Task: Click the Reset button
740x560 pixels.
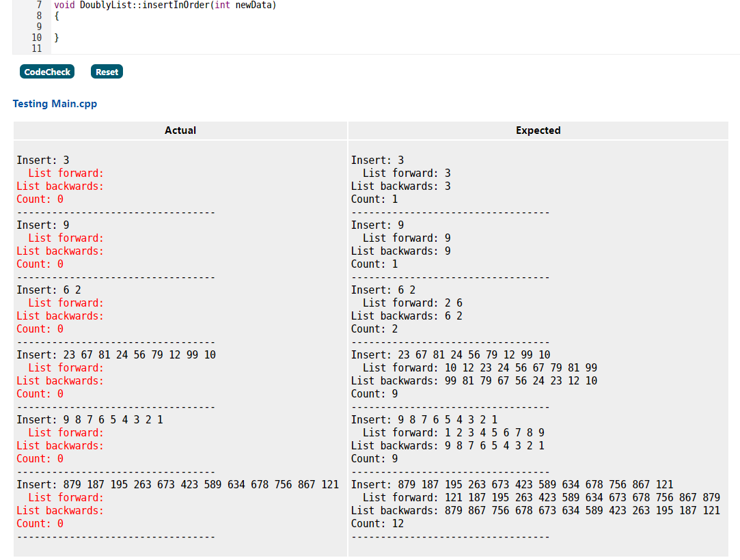Action: tap(106, 71)
